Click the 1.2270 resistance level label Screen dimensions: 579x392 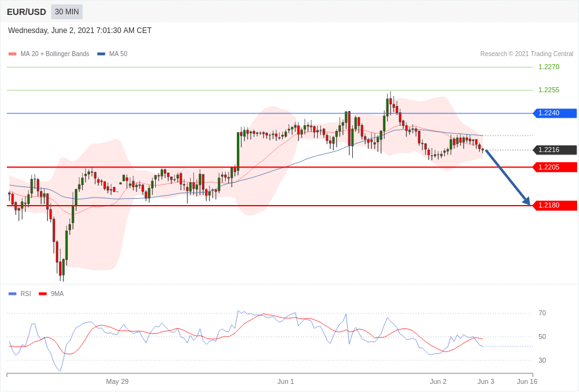(x=548, y=67)
